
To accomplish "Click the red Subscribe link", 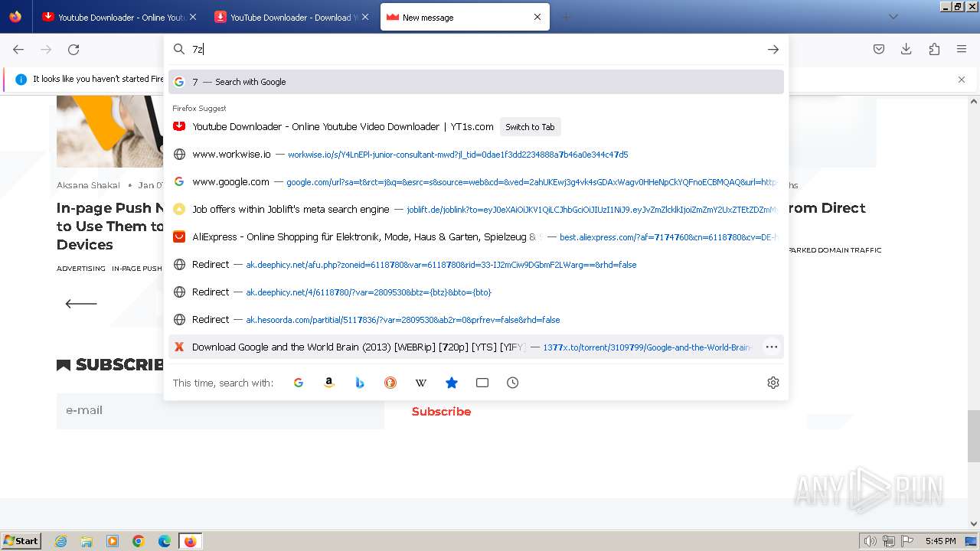I will tap(441, 412).
